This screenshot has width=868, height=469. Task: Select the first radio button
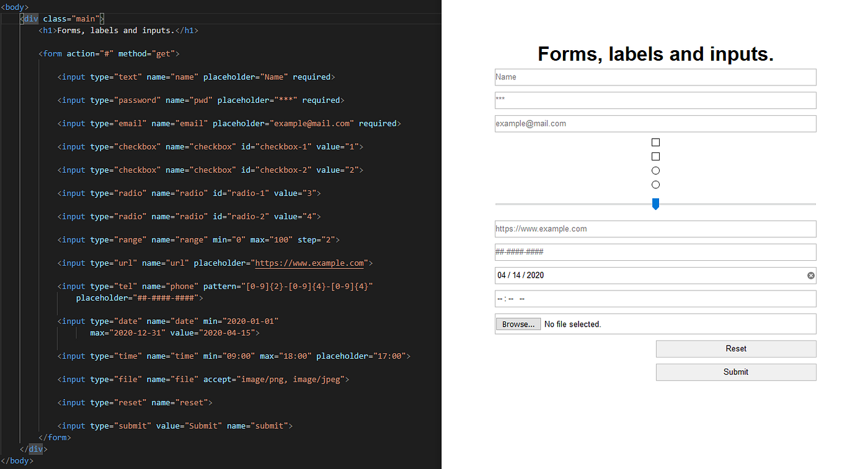(x=655, y=170)
